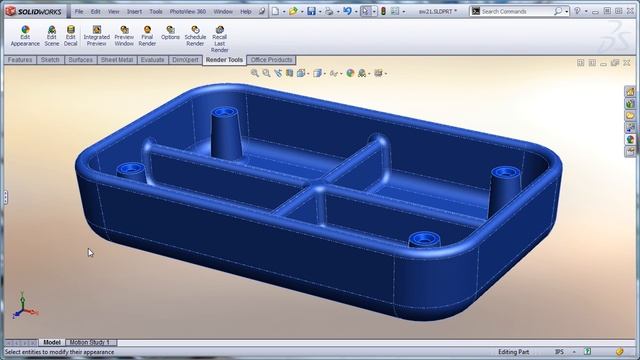Click the pin icon after Help menu
The height and width of the screenshot is (360, 640).
click(262, 11)
